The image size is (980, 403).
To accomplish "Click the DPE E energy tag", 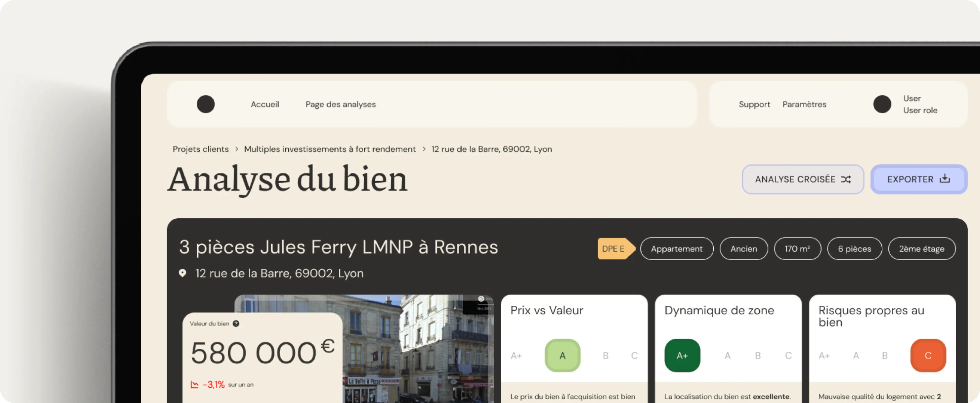I will click(616, 249).
